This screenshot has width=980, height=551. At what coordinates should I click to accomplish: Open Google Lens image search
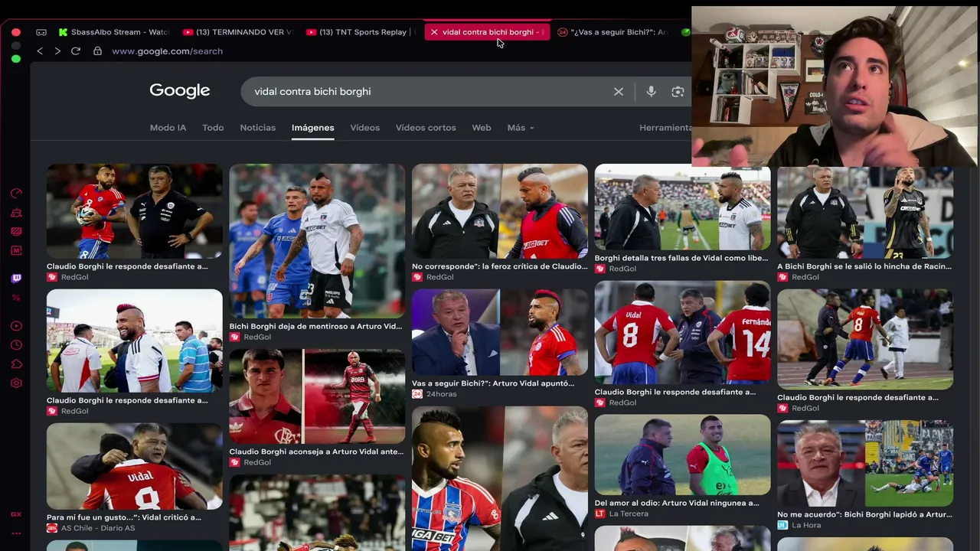click(x=678, y=92)
